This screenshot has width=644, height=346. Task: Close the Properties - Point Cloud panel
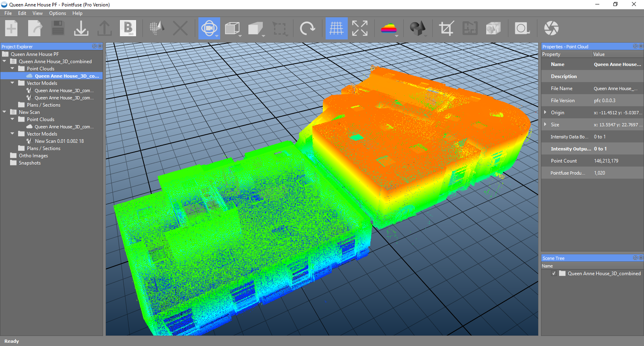[x=641, y=46]
